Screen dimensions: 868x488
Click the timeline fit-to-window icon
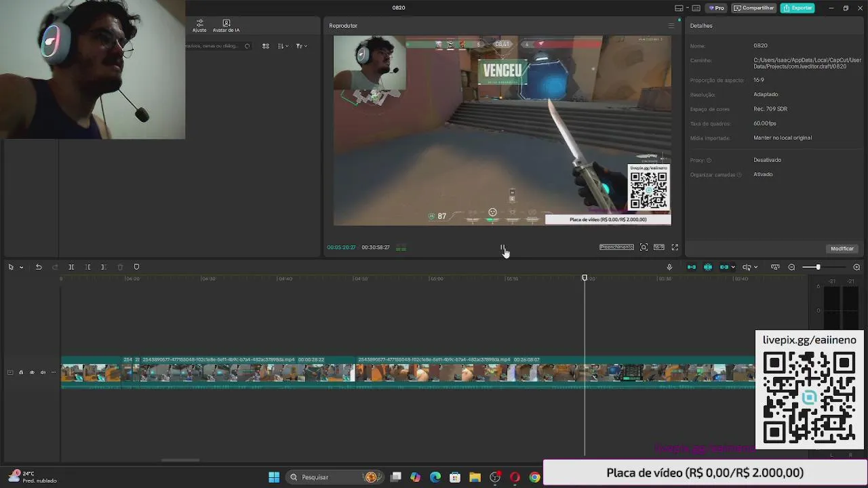(x=775, y=267)
